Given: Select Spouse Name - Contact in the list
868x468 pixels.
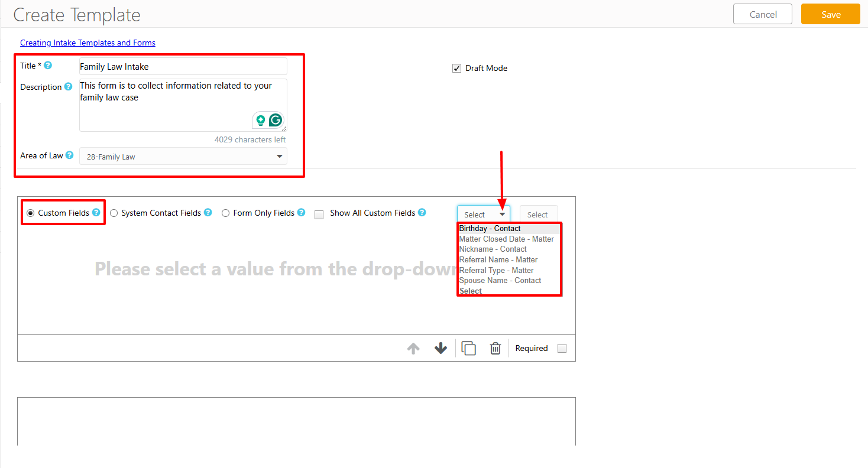Looking at the screenshot, I should tap(500, 280).
